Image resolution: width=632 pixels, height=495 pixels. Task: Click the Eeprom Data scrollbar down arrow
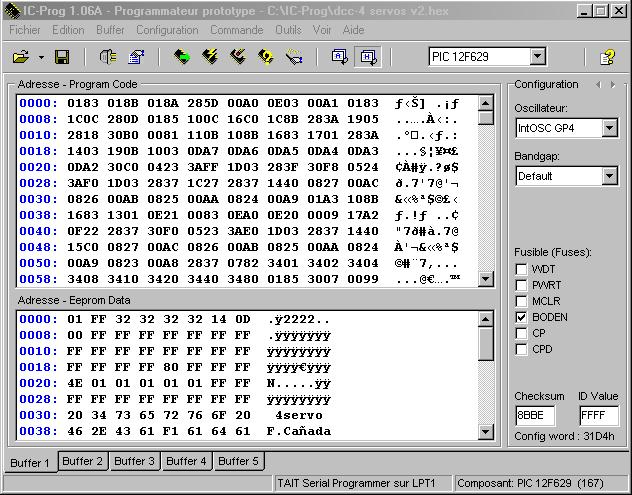click(x=486, y=432)
